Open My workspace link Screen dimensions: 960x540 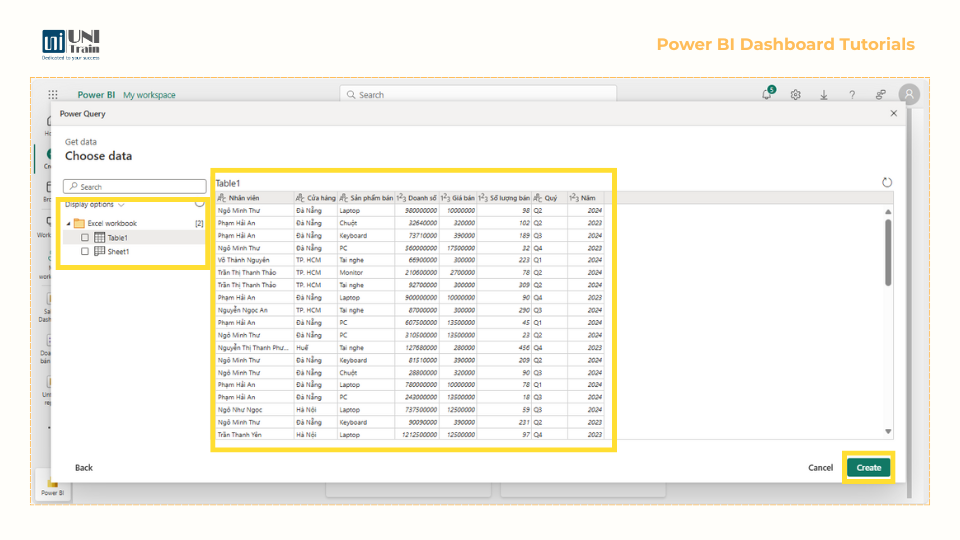(x=149, y=95)
